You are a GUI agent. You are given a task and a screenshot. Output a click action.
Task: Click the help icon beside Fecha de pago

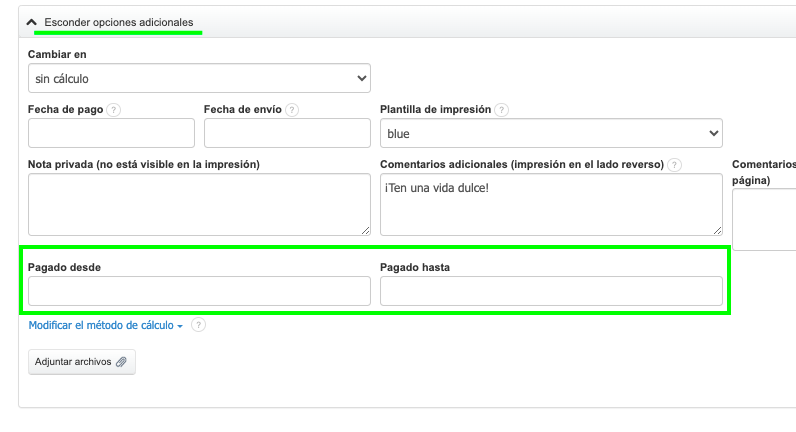(114, 110)
